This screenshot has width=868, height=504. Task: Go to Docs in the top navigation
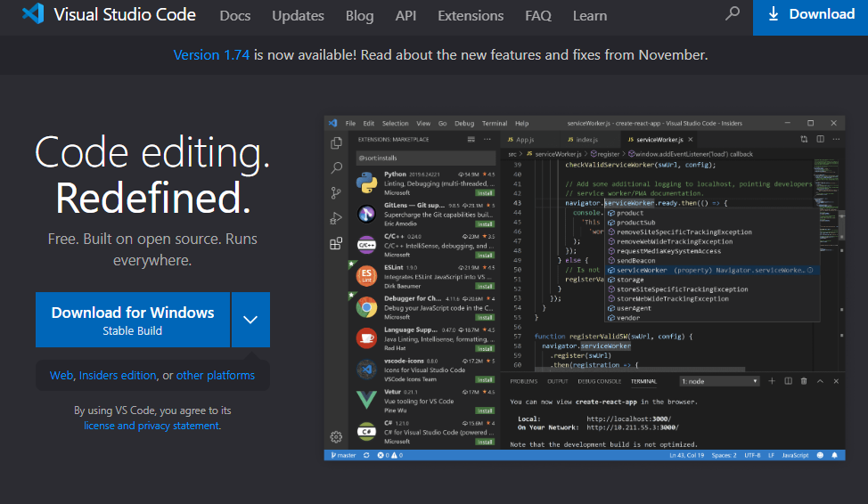pyautogui.click(x=235, y=16)
